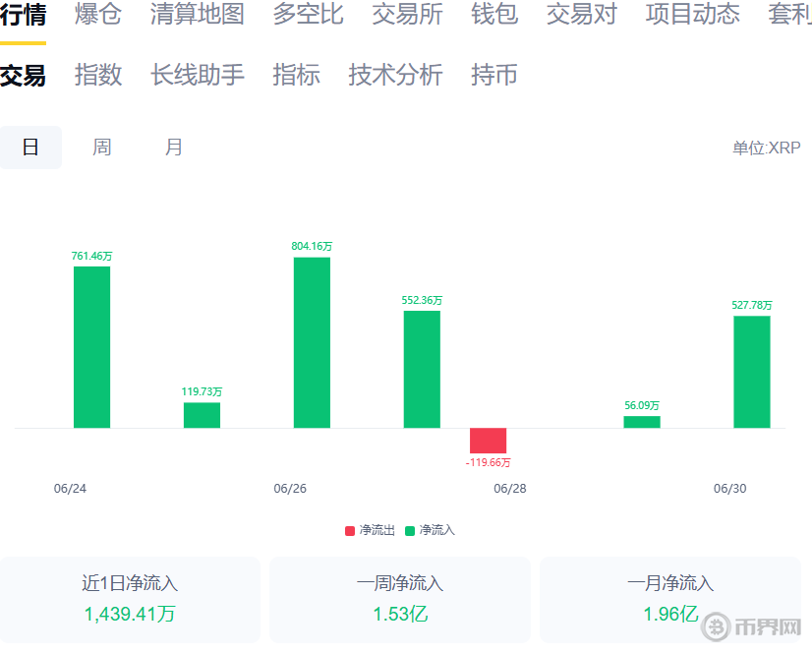Go to 钱包 tab
The width and height of the screenshot is (812, 654).
(x=494, y=15)
